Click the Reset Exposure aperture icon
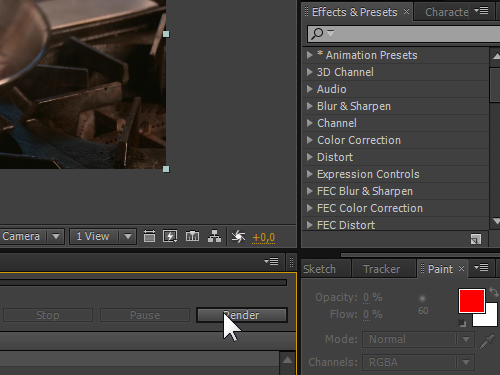500x375 pixels. [238, 237]
